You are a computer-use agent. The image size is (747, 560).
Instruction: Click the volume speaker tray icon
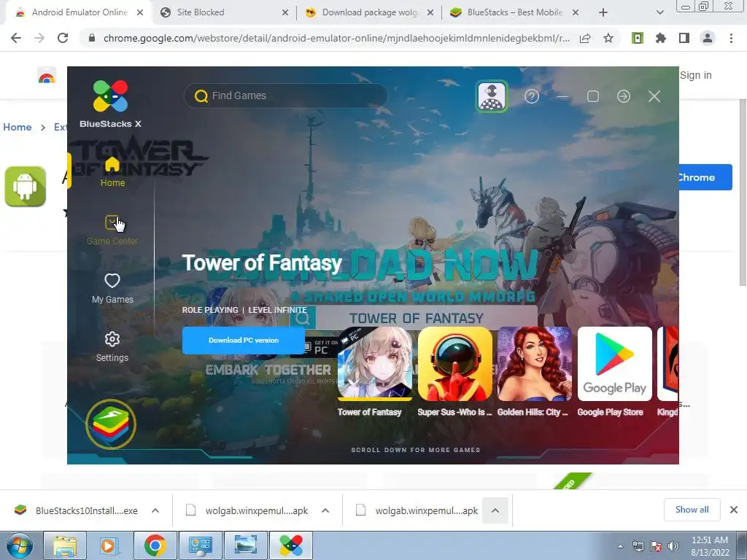673,546
